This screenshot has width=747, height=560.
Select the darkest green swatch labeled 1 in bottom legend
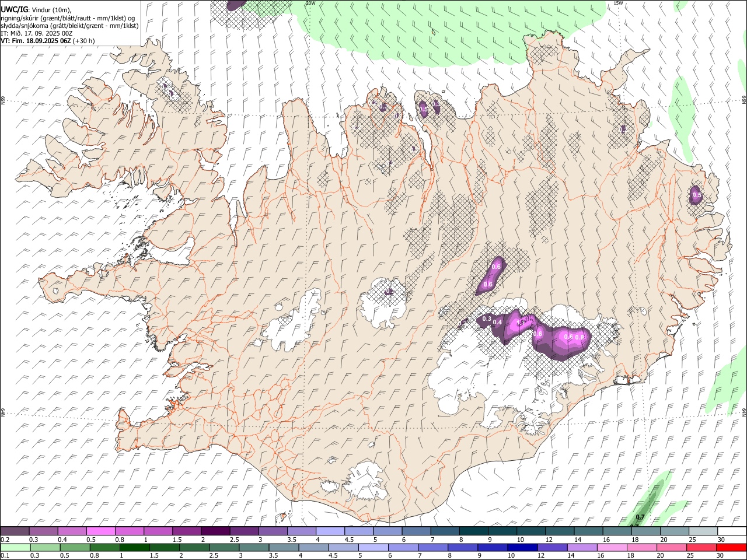tap(135, 547)
